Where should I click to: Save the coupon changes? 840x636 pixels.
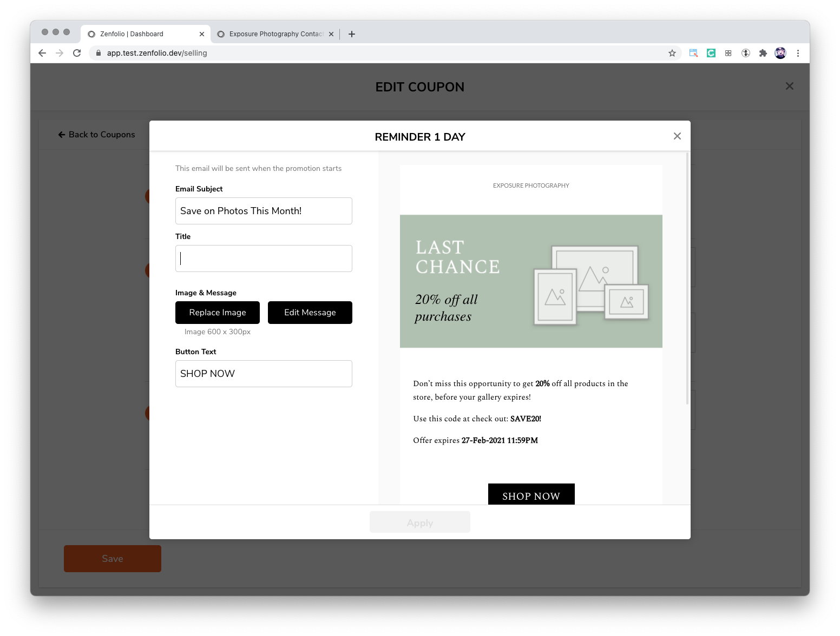[112, 558]
